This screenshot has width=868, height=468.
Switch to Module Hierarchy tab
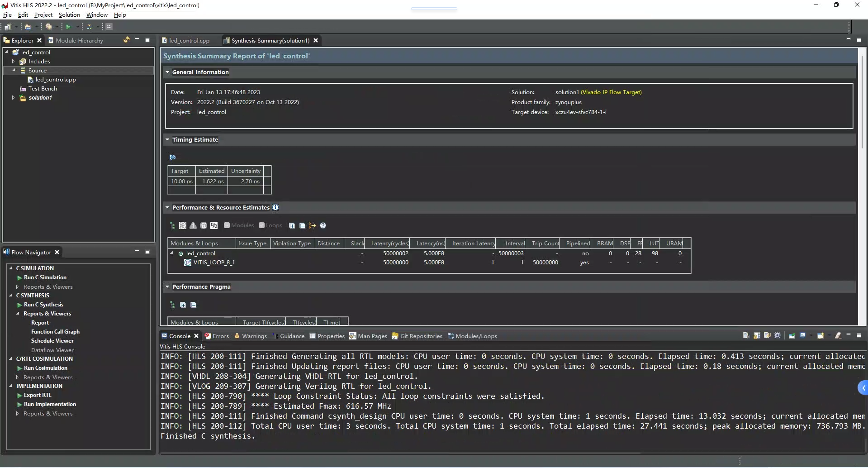click(76, 40)
